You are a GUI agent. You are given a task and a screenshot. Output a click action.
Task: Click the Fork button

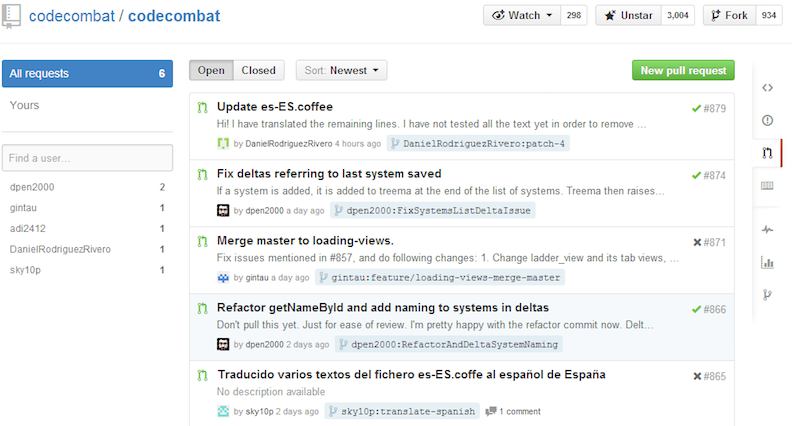(729, 16)
